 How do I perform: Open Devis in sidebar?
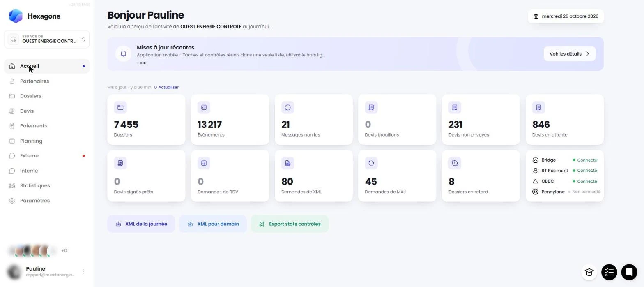coord(47,111)
